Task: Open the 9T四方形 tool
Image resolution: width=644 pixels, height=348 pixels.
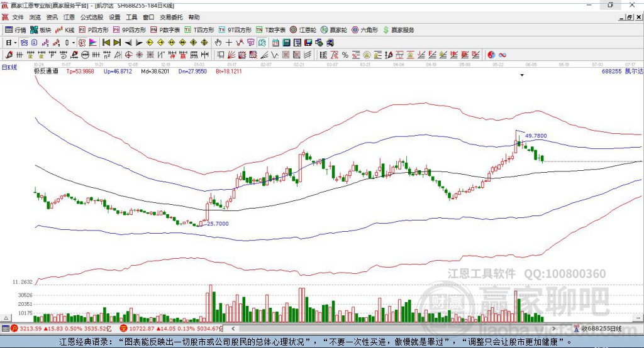Action: pyautogui.click(x=235, y=30)
